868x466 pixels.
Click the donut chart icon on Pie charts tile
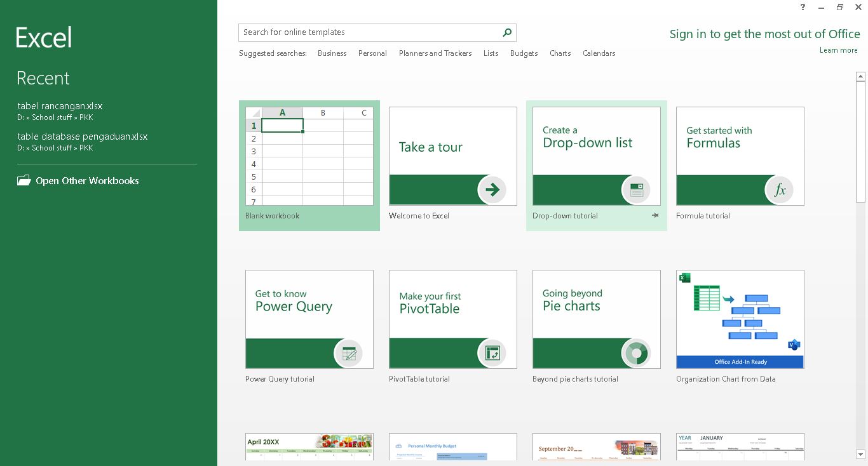tap(636, 353)
